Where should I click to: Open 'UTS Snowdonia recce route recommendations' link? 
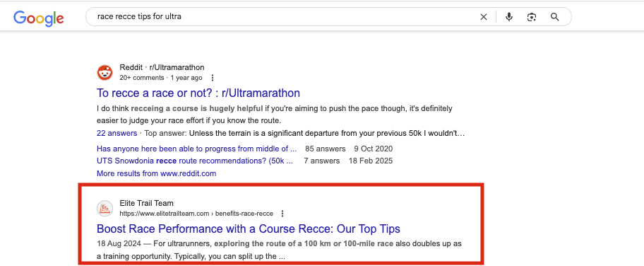tap(195, 161)
